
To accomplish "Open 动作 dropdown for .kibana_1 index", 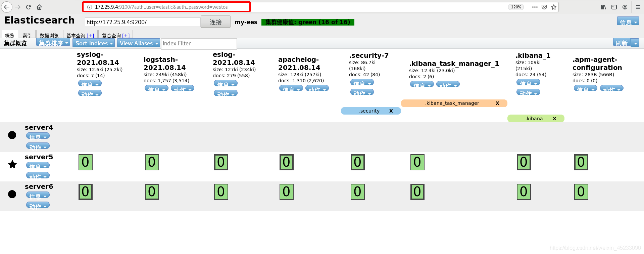I will (528, 92).
